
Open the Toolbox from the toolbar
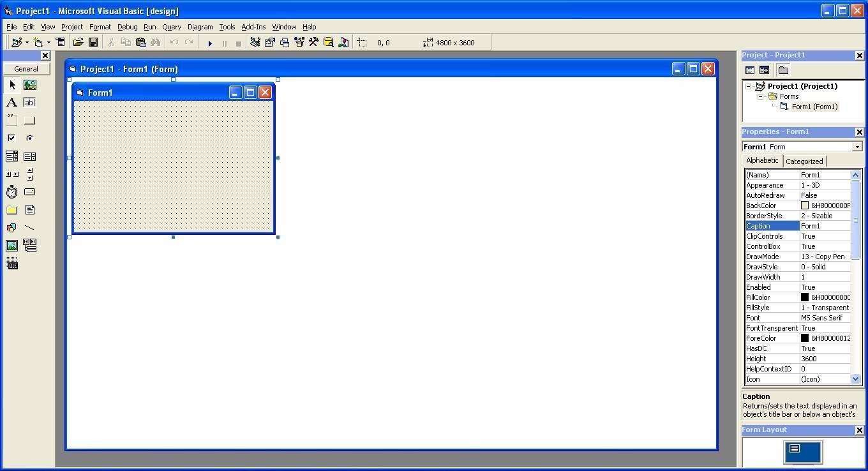tap(313, 43)
